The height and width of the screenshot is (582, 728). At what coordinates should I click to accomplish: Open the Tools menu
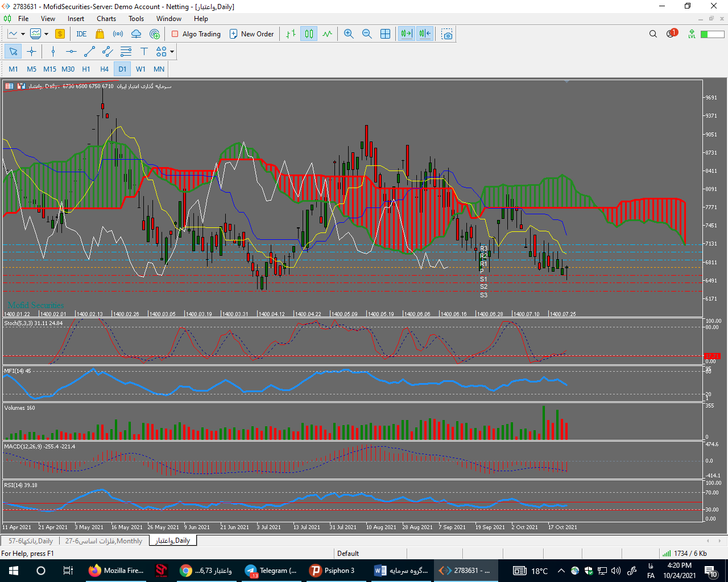(136, 19)
